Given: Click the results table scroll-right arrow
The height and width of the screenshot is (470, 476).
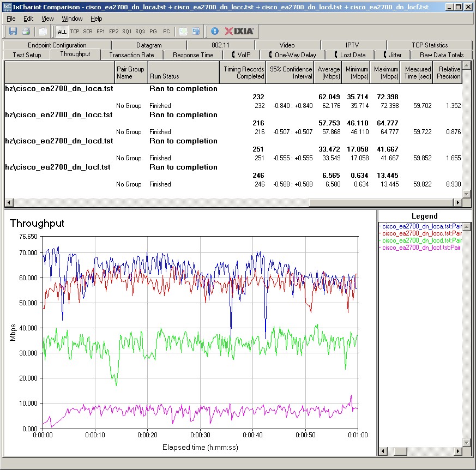Looking at the screenshot, I should click(x=458, y=202).
